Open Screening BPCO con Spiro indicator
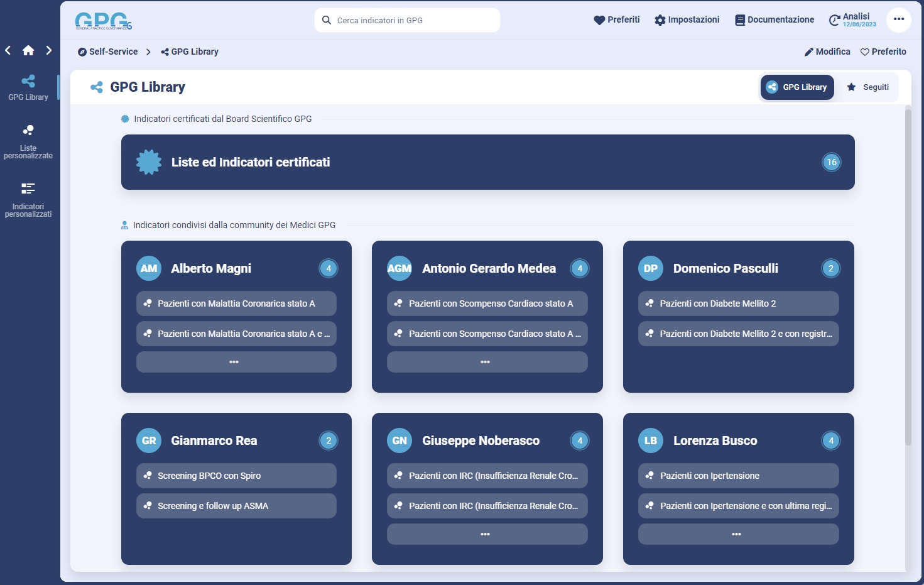The width and height of the screenshot is (924, 585). click(236, 476)
